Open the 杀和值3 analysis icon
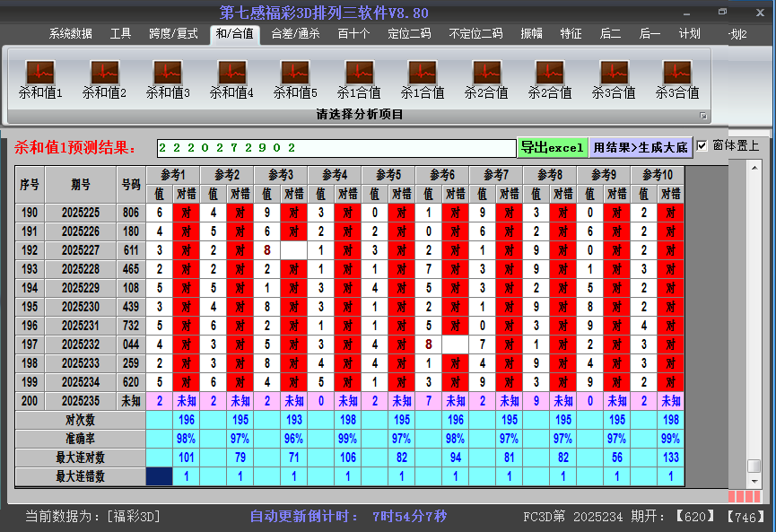Image resolution: width=776 pixels, height=532 pixels. (x=168, y=79)
